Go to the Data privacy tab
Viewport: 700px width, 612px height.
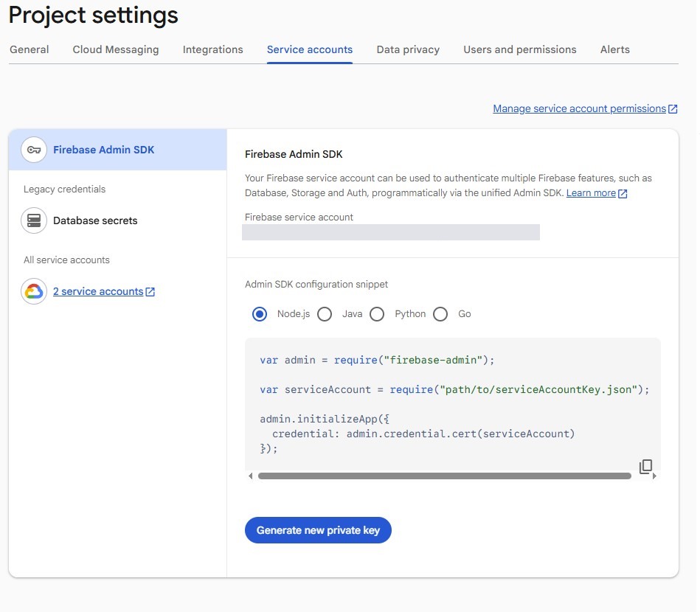[x=408, y=49]
